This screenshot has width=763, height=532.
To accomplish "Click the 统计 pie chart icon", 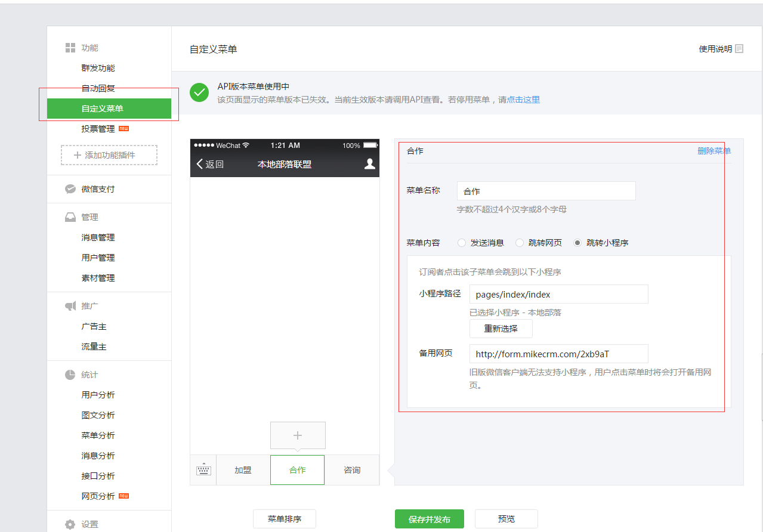I will (70, 375).
